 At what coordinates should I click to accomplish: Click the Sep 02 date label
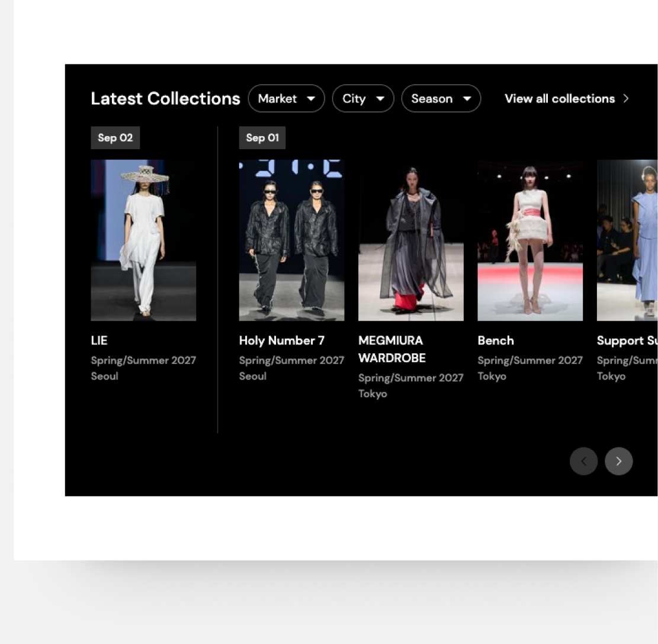(115, 137)
